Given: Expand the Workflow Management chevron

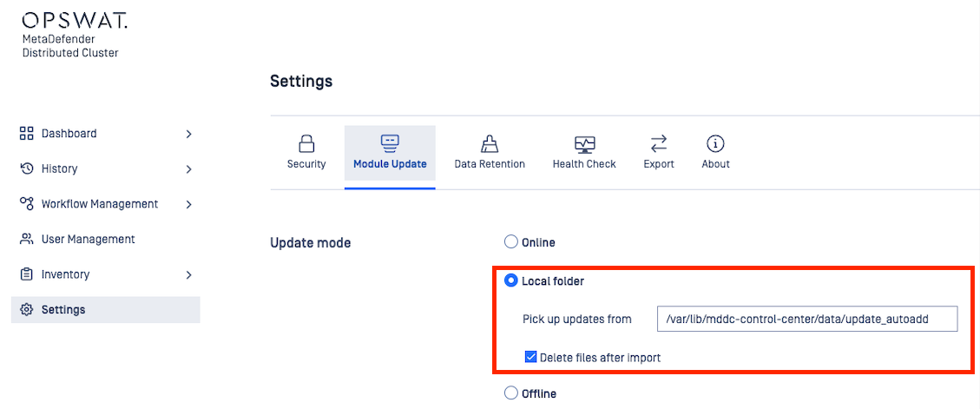Looking at the screenshot, I should coord(188,204).
